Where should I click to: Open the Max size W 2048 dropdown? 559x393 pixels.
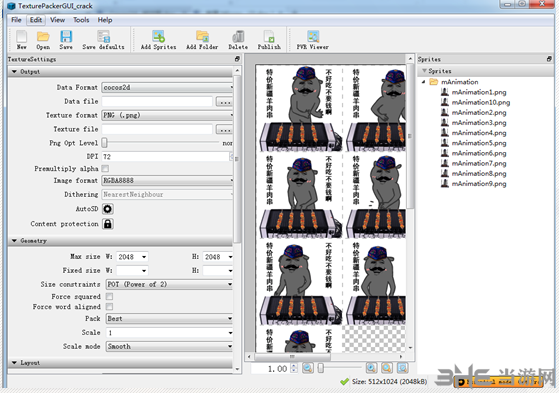tap(132, 257)
